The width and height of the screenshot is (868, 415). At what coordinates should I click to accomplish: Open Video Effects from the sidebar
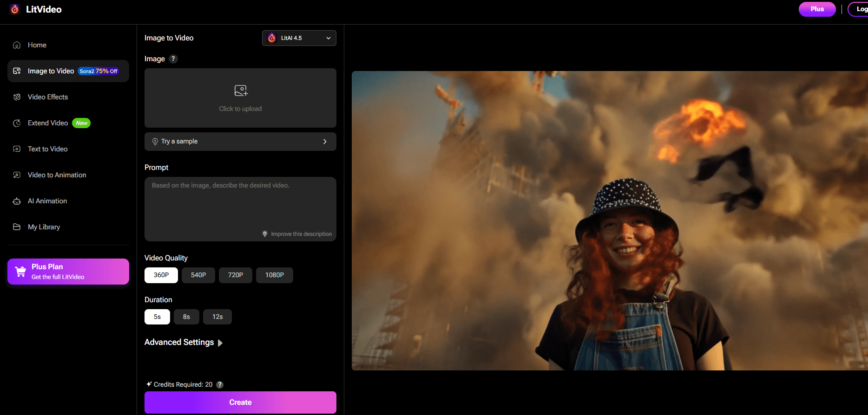click(48, 97)
